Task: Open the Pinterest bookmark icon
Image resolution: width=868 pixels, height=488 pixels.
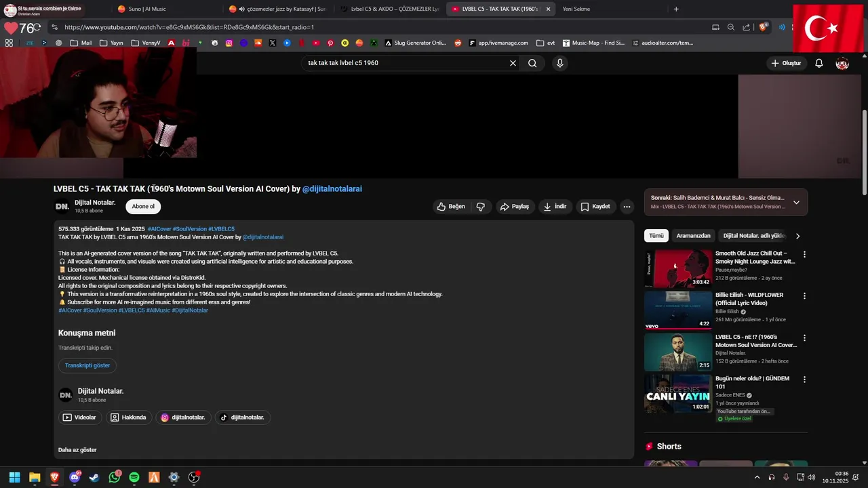Action: tap(330, 43)
